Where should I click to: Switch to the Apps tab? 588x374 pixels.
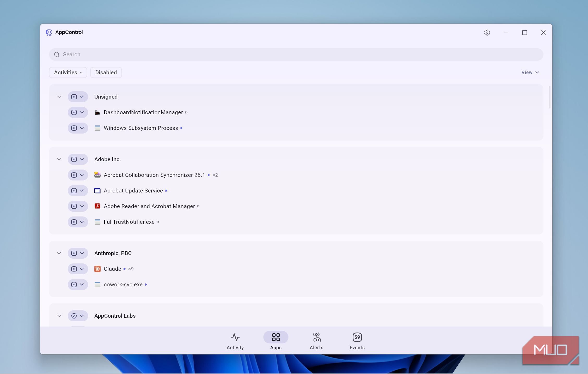click(276, 341)
